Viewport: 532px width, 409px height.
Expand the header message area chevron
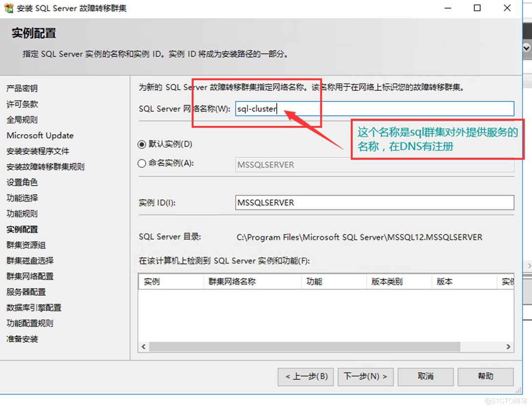click(526, 48)
